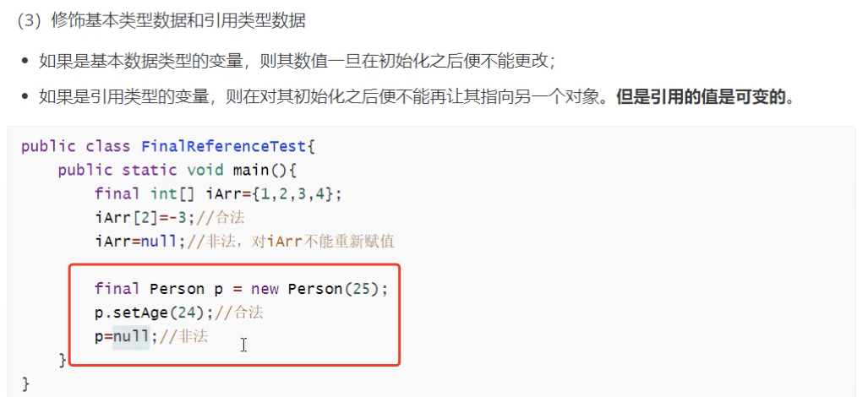Click the comment "//合法" after p.setAge(24)
The image size is (868, 397).
[x=238, y=313]
